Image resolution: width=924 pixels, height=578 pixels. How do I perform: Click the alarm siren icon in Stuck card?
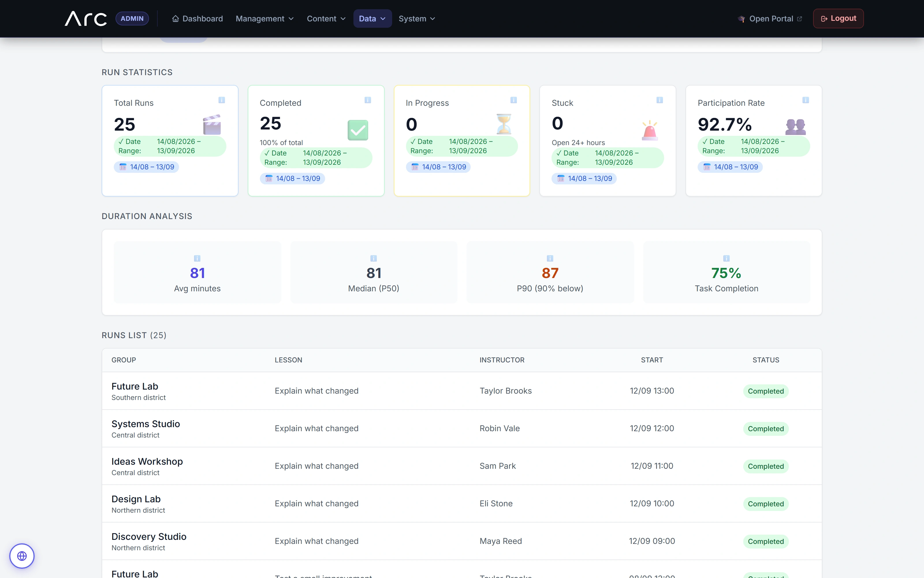pyautogui.click(x=649, y=130)
